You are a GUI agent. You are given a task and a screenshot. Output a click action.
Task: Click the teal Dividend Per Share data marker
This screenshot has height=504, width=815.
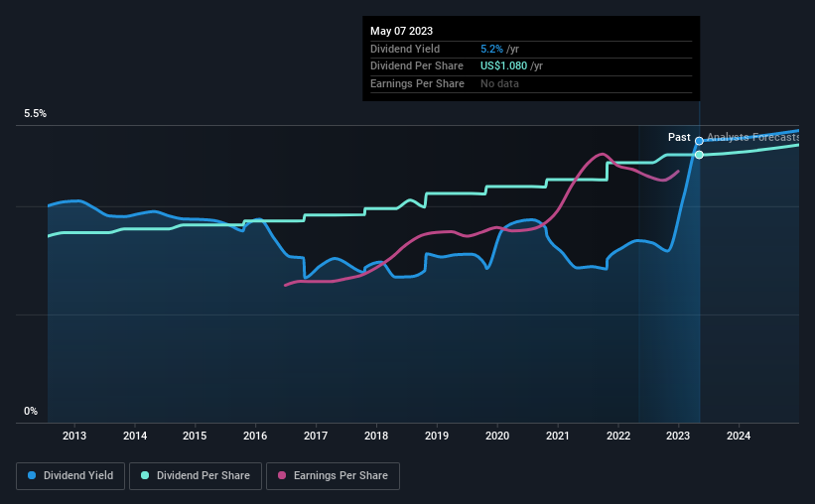[x=699, y=155]
